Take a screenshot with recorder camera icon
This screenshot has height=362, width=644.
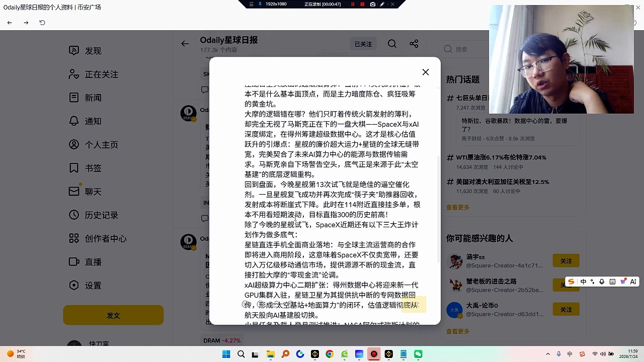point(372,4)
